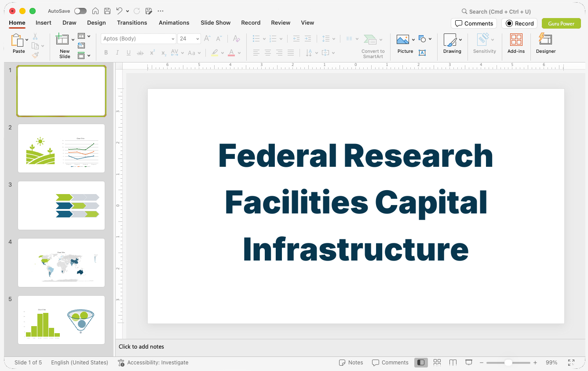Open the Slide Show tab
Viewport: 588px width, 371px height.
coord(215,22)
